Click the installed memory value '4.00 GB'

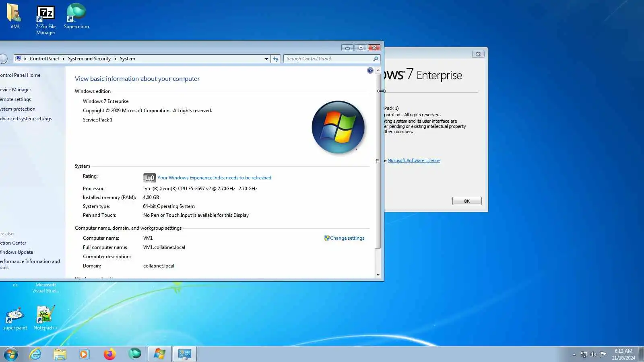151,197
